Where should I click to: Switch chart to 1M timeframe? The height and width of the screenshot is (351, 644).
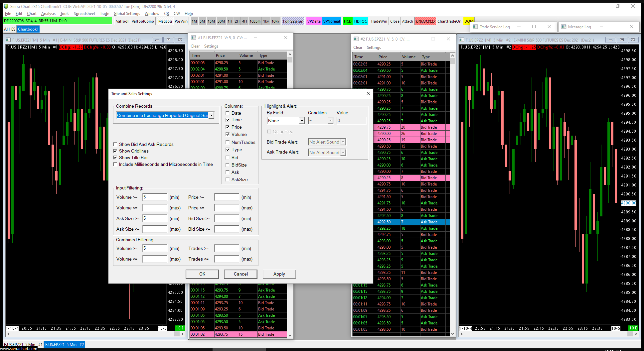click(194, 21)
